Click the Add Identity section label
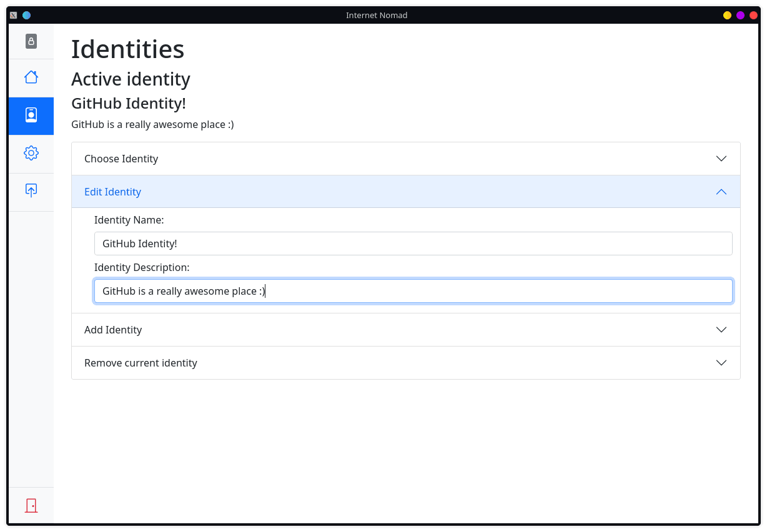Screen dimensions: 767x532 [x=113, y=330]
